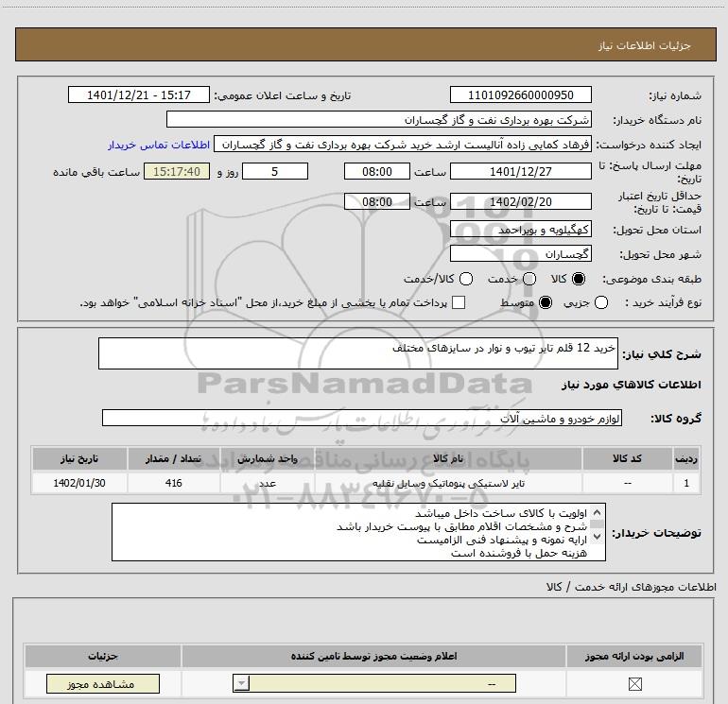Click تعداد / مقدار column header
This screenshot has width=728, height=704.
174,458
